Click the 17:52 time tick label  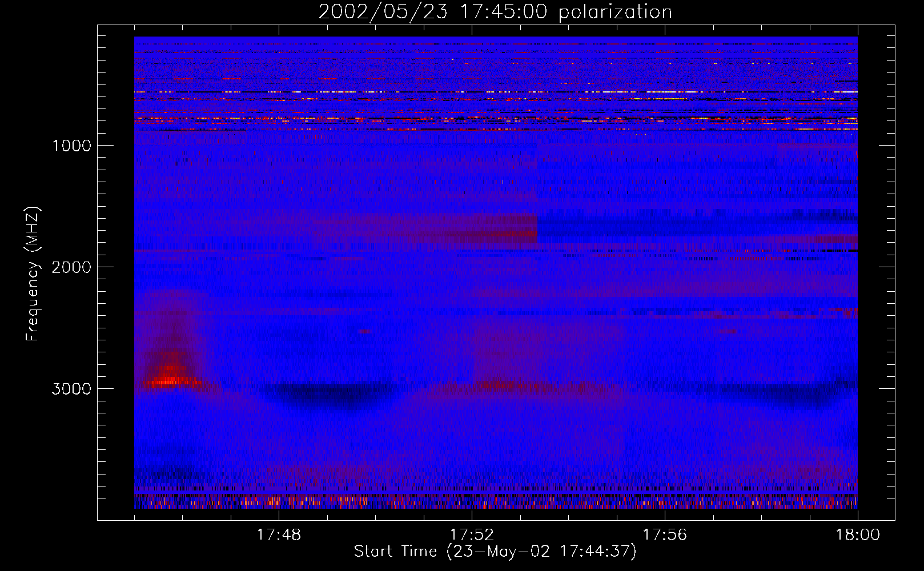click(x=472, y=535)
